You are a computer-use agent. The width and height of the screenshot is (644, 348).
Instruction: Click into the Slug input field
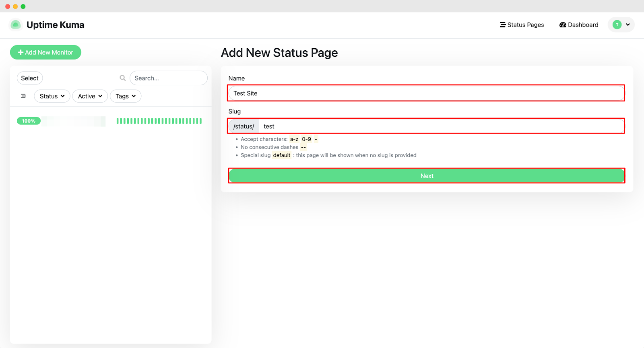pyautogui.click(x=441, y=126)
